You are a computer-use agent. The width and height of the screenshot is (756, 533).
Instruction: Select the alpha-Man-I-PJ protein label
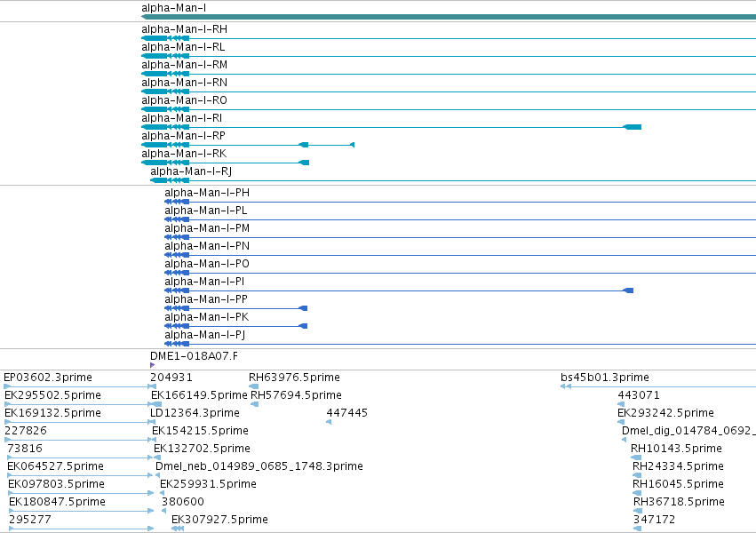pyautogui.click(x=205, y=336)
